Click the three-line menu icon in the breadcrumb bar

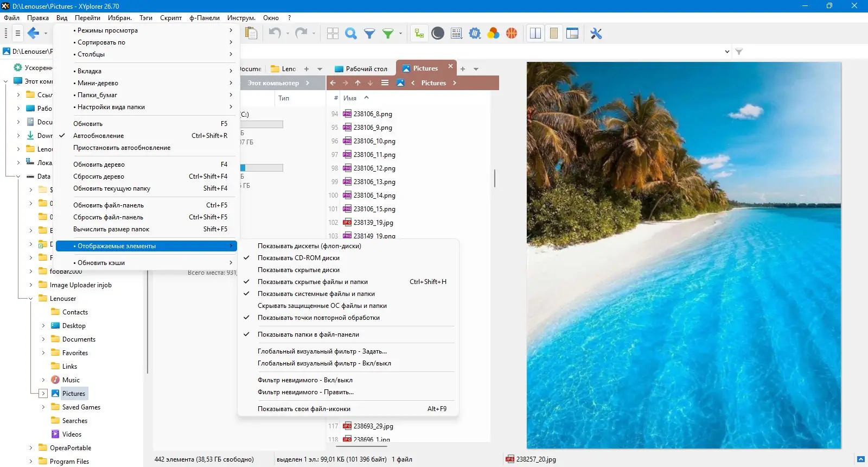[x=385, y=83]
